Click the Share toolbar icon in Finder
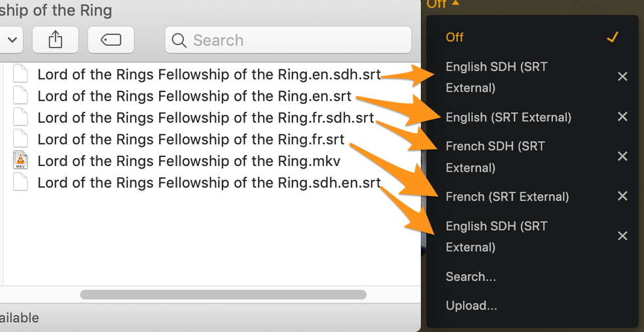The height and width of the screenshot is (332, 644). click(x=56, y=40)
